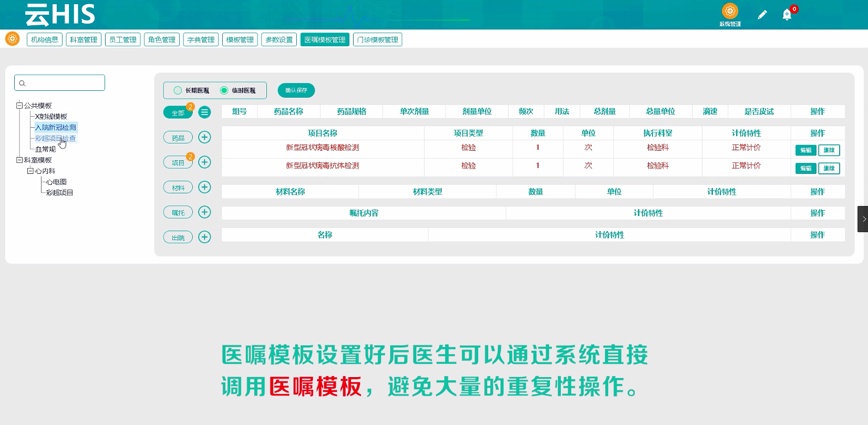Viewport: 868px width, 425px height.
Task: Click the 是否皮试 column header
Action: coord(759,111)
